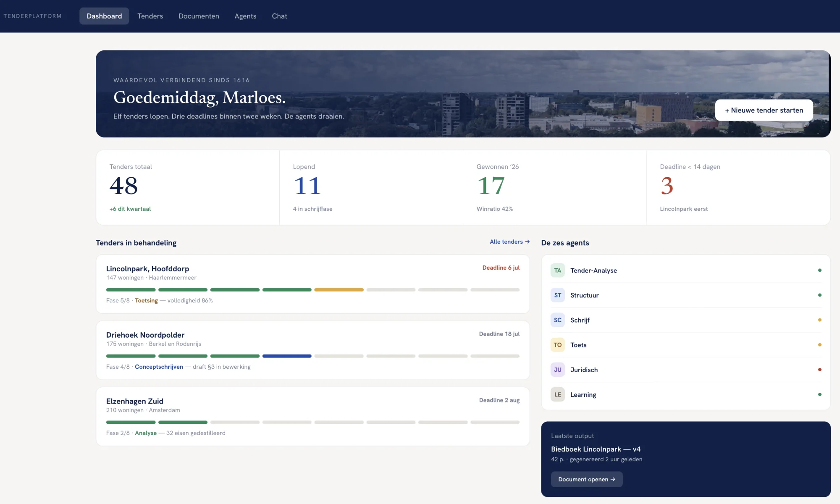Click the '42 p. · gegenereerd 2 uur geleden' text
840x504 pixels.
click(x=596, y=459)
